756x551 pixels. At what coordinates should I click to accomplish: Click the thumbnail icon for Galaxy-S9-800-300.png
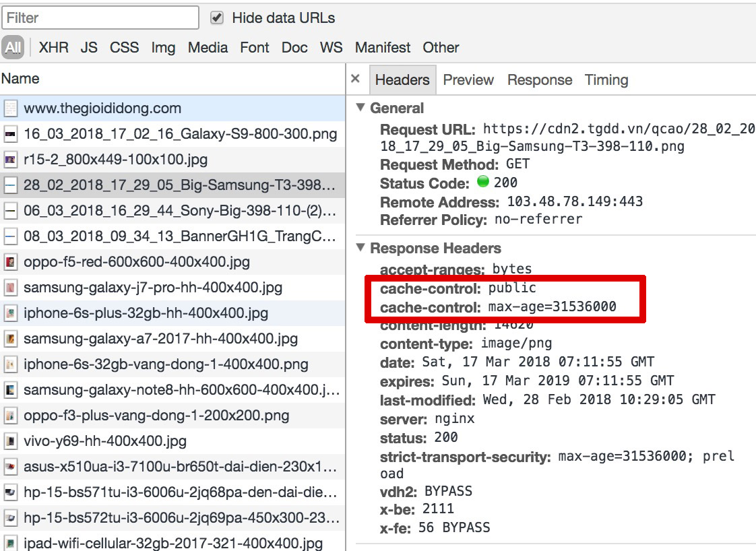(10, 134)
